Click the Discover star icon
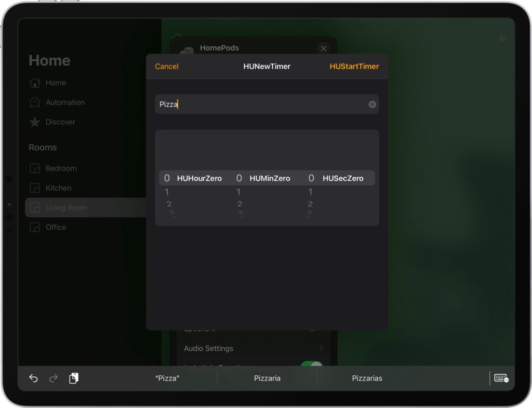Image resolution: width=532 pixels, height=408 pixels. [x=35, y=122]
